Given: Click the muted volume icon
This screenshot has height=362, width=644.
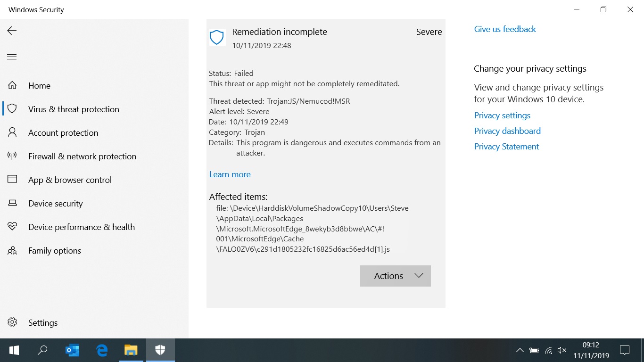Looking at the screenshot, I should pos(562,350).
